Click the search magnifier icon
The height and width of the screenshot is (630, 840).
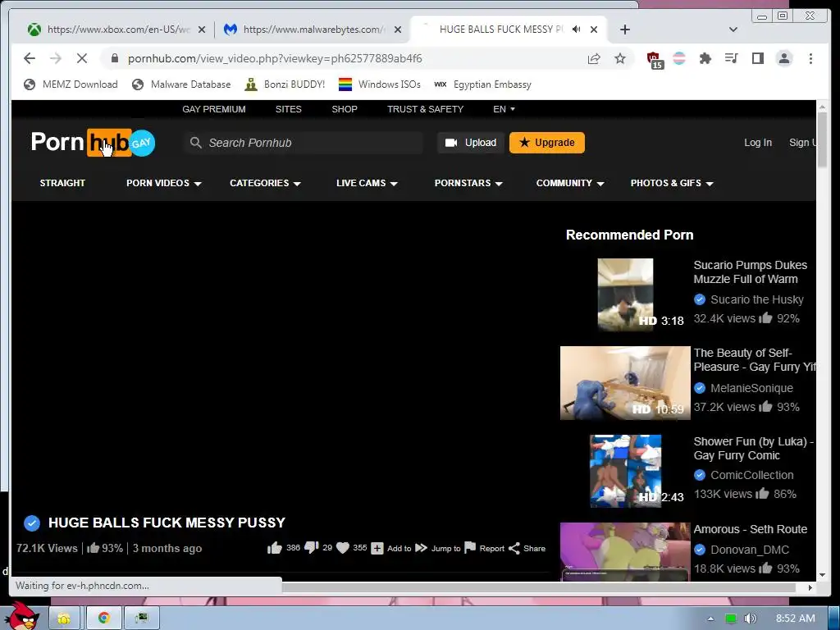point(195,143)
